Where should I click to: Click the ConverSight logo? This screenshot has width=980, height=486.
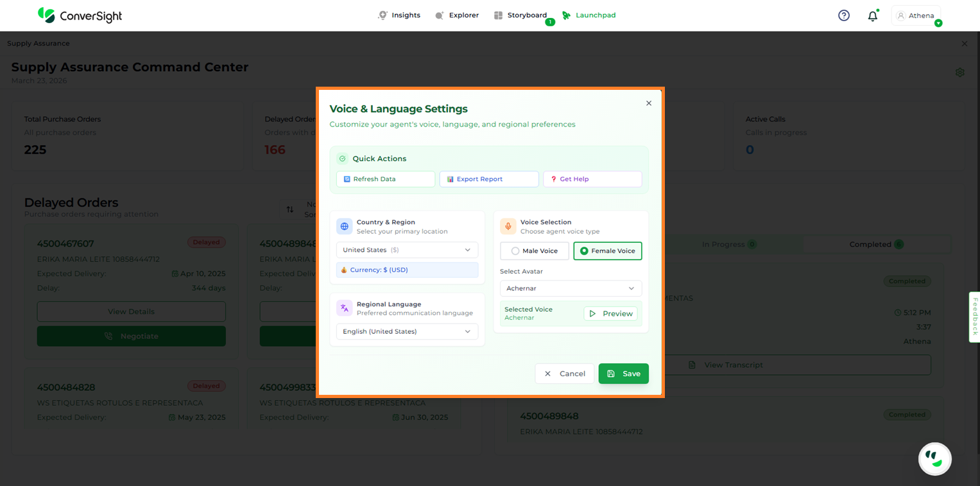(80, 15)
